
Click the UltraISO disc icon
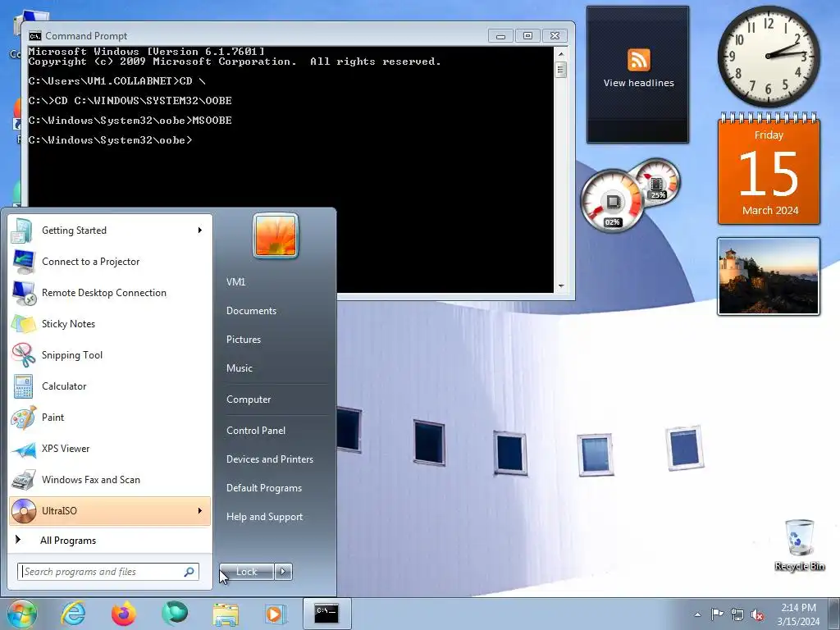(24, 511)
